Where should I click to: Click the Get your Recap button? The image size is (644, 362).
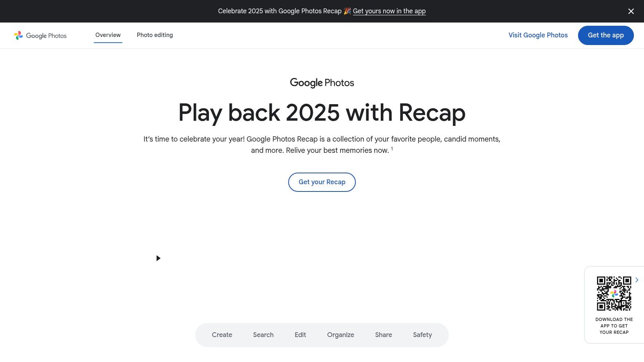pyautogui.click(x=322, y=182)
